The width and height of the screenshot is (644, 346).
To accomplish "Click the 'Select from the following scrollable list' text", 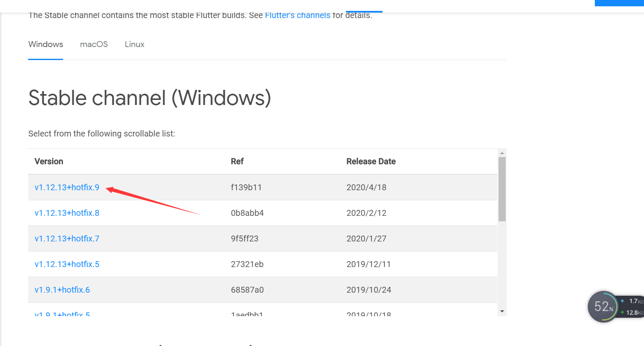I will [x=102, y=134].
